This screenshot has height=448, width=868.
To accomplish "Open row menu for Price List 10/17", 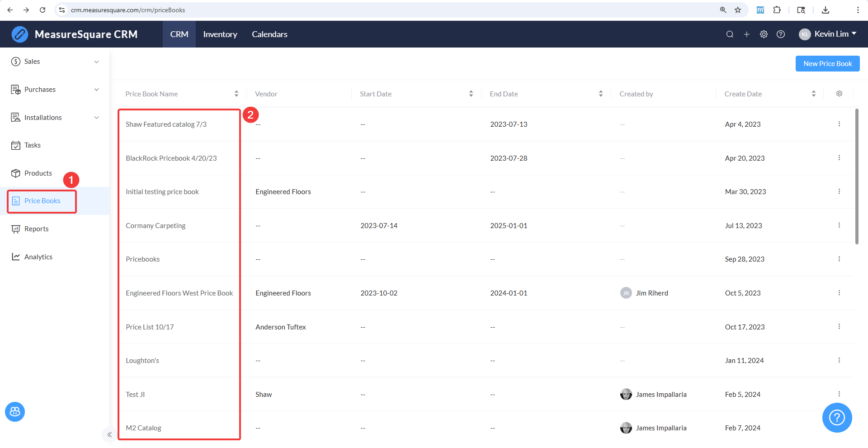I will [839, 327].
